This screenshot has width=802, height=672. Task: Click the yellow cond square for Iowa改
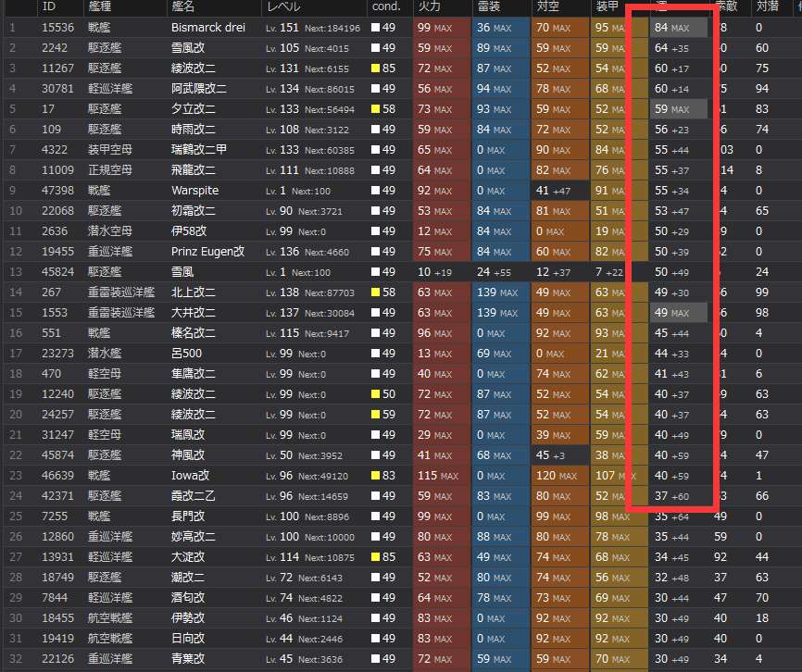[x=375, y=476]
